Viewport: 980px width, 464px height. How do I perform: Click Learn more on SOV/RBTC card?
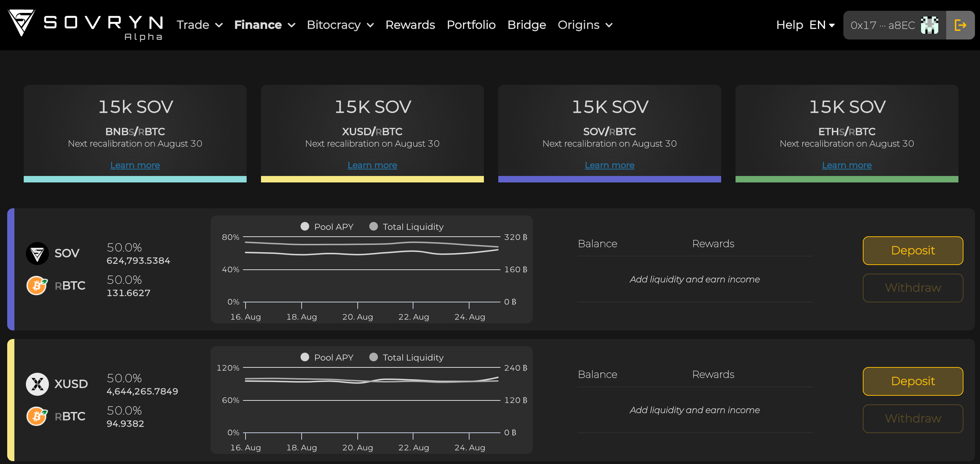coord(609,165)
